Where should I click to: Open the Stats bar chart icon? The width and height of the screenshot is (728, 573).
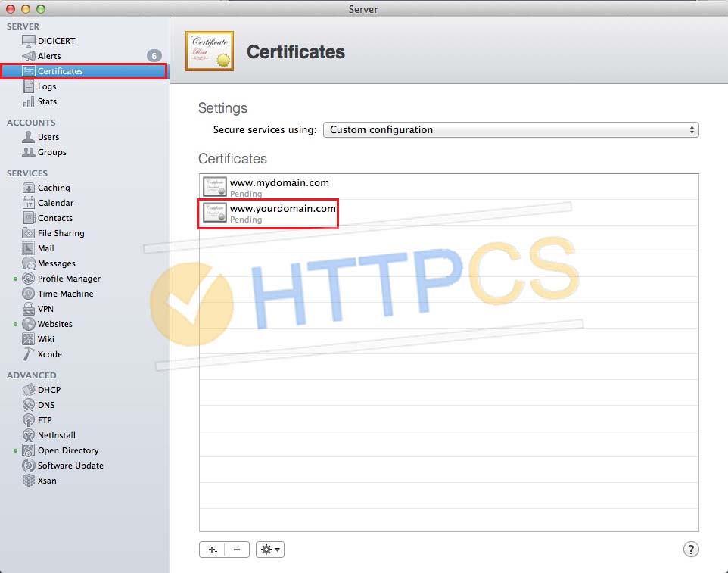coord(28,101)
